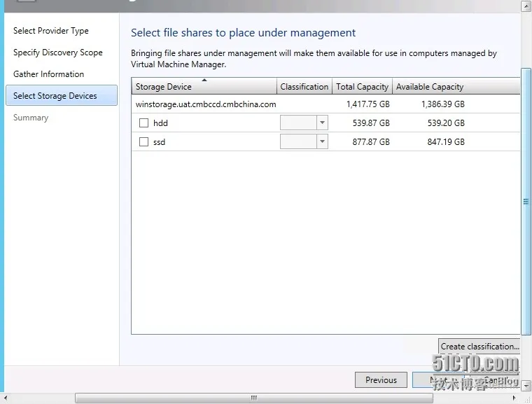Click the horizontal scrollbar thumb

(254, 398)
